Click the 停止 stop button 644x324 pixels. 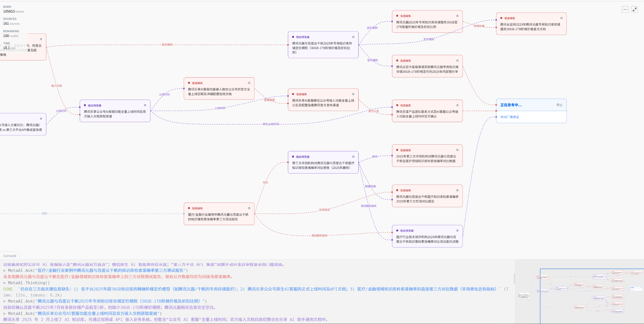click(x=559, y=105)
